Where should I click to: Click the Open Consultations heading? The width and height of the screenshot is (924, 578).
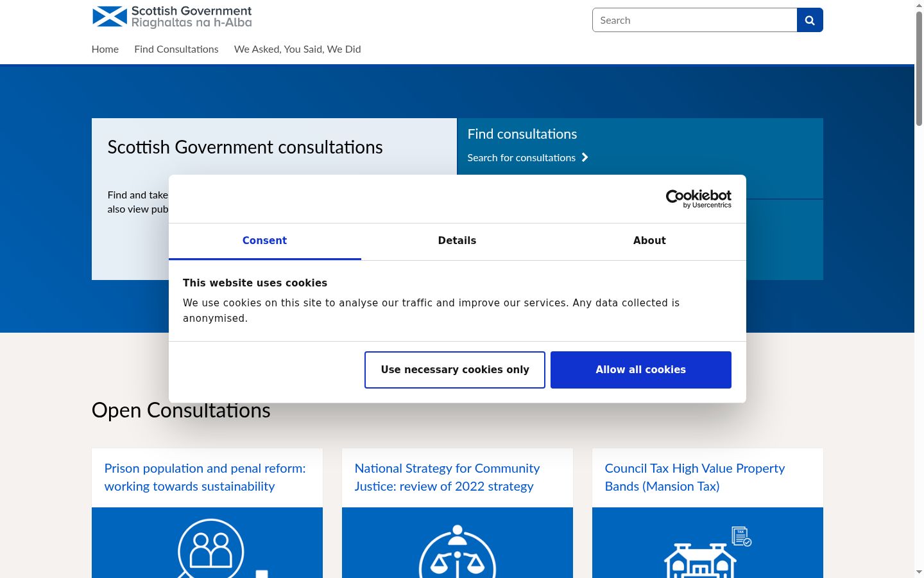[181, 410]
